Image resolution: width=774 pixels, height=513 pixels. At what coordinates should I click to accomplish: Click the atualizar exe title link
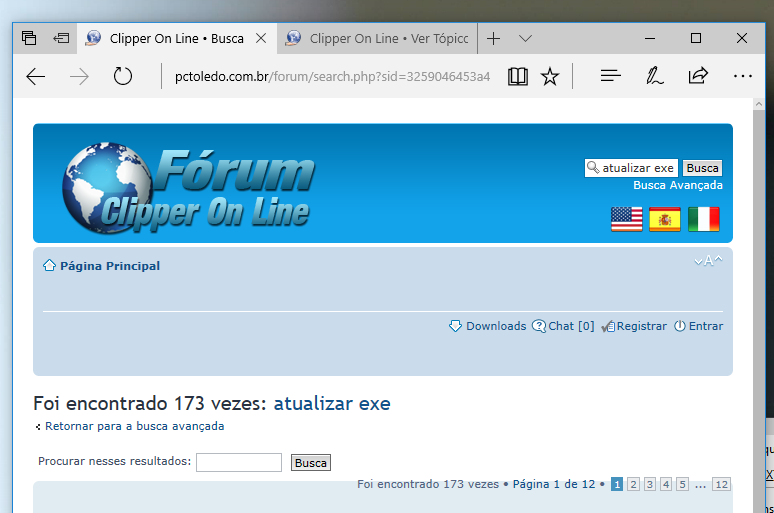[x=332, y=404]
